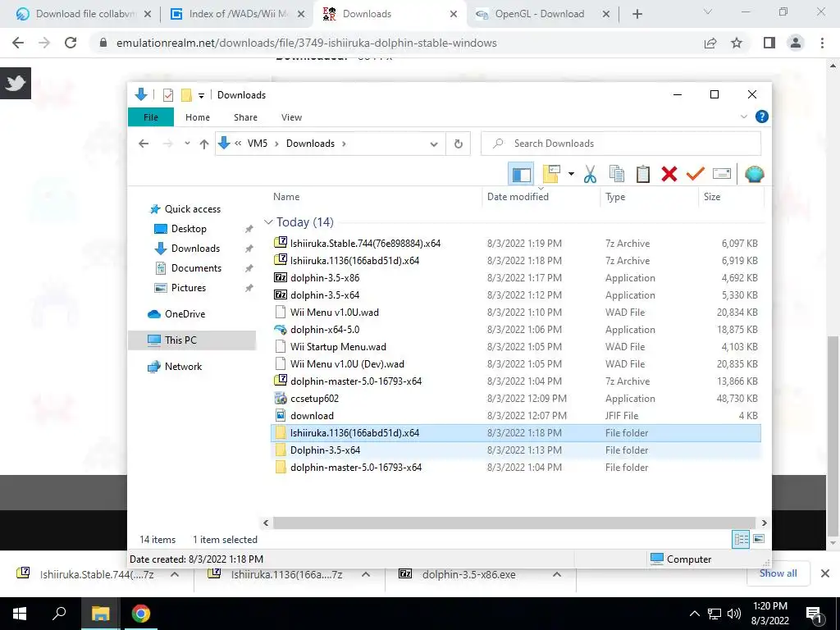840x630 pixels.
Task: Open Chrome profile avatar icon
Action: coord(796,43)
